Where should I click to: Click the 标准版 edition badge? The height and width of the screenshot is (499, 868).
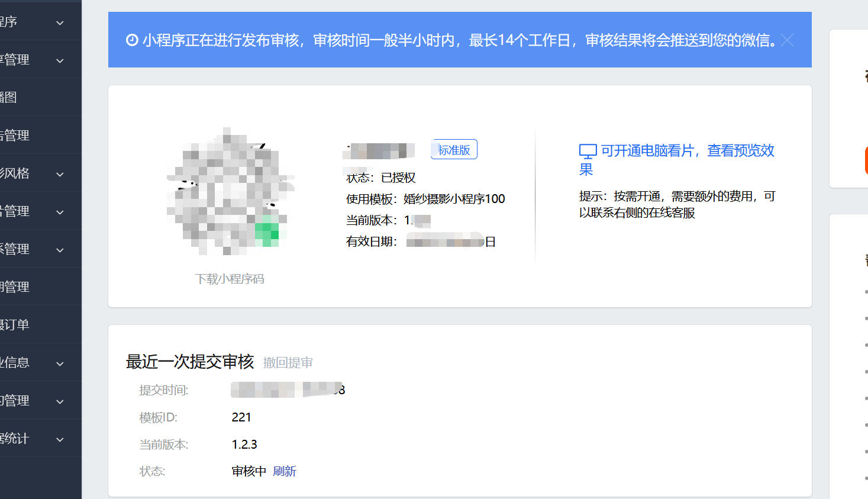[454, 150]
